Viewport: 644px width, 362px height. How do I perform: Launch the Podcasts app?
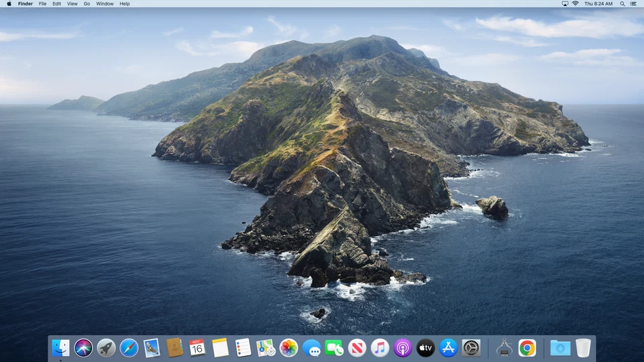402,347
